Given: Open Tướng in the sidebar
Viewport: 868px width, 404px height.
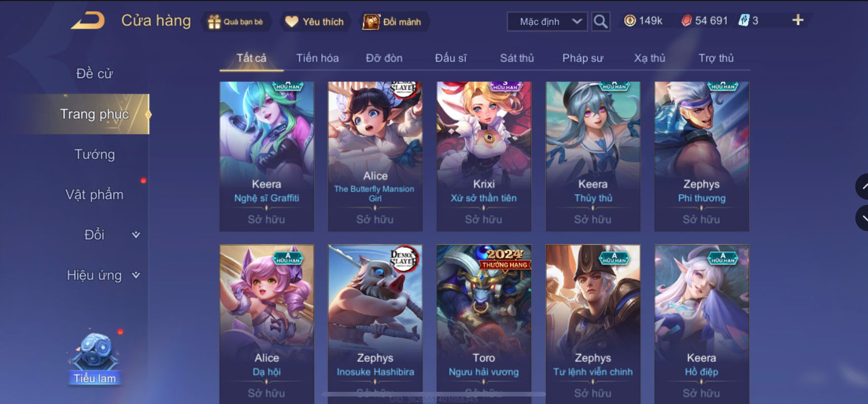Looking at the screenshot, I should 95,154.
